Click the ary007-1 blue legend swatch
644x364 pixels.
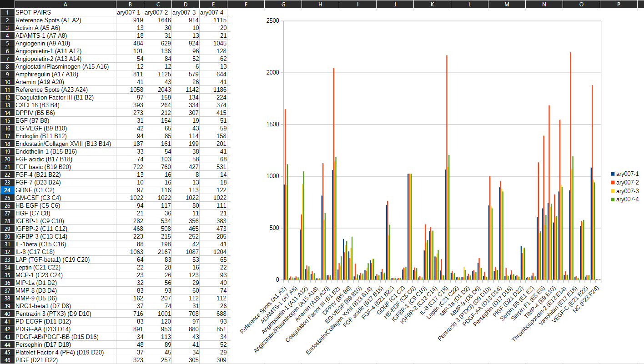[x=613, y=174]
